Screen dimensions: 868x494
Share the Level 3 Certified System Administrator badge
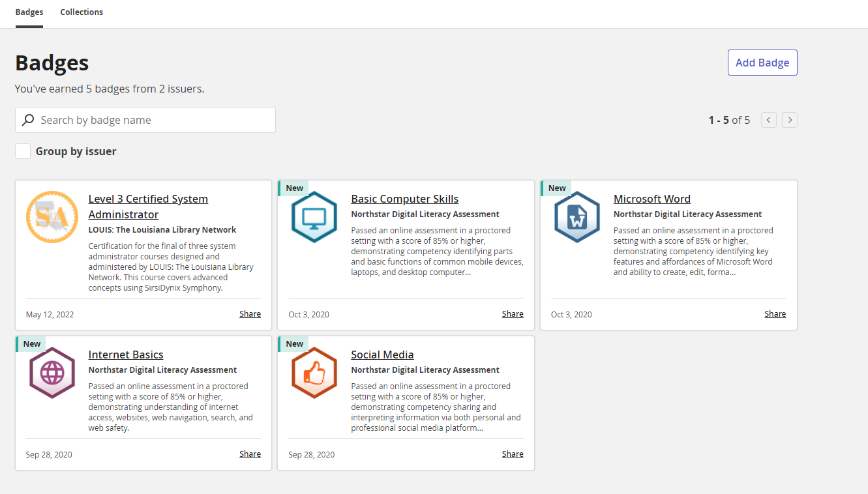point(250,314)
